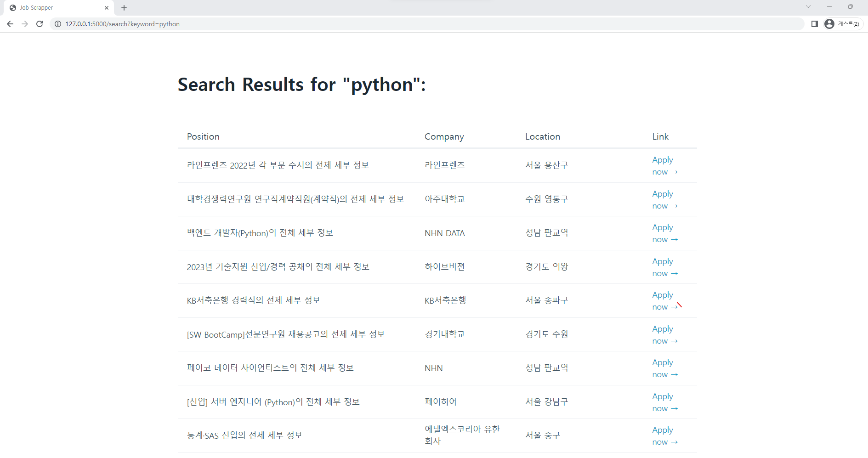Image resolution: width=868 pixels, height=458 pixels.
Task: Click the 페이히어 company cell
Action: pos(441,402)
